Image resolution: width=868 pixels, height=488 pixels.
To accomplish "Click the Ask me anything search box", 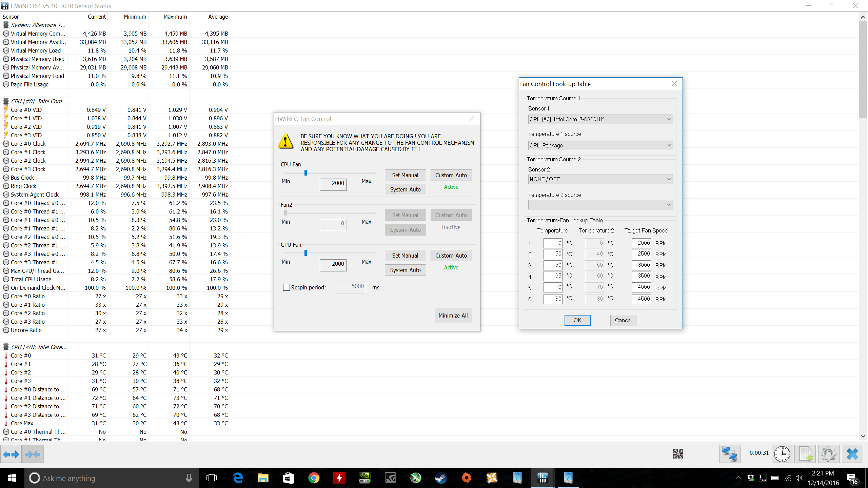I will 112,478.
